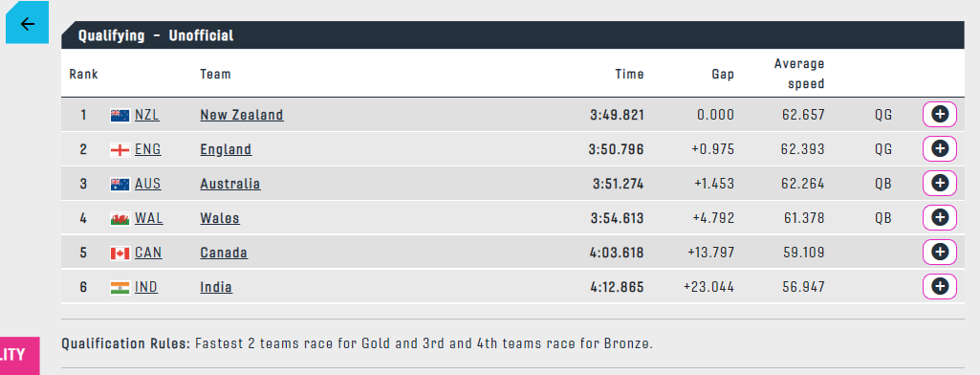Expand India row with plus icon
The width and height of the screenshot is (980, 375).
click(940, 287)
